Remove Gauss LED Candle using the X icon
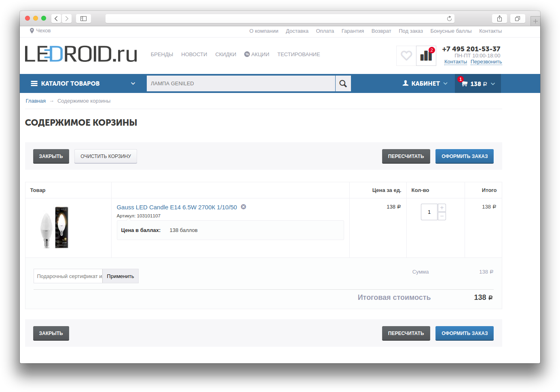The height and width of the screenshot is (392, 560). [243, 207]
